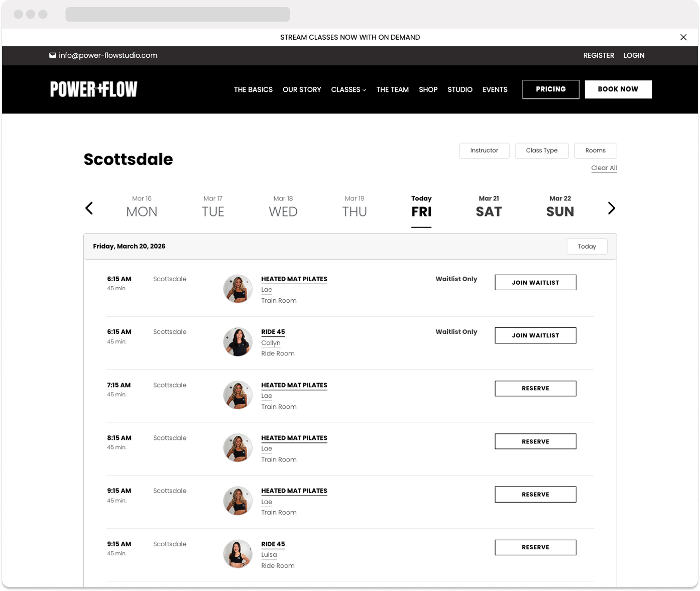This screenshot has height=591, width=700.
Task: Reserve the 7:15 AM Heated Mat Pilates
Action: click(x=535, y=389)
